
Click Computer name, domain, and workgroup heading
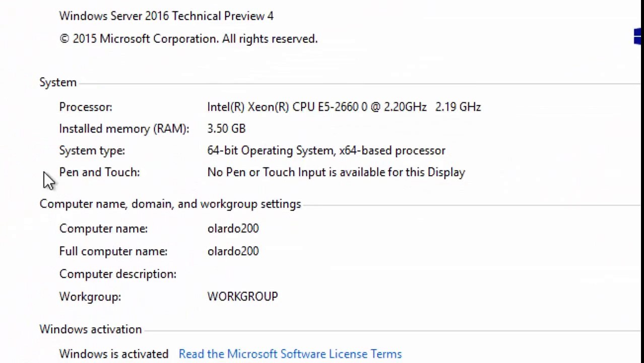coord(170,204)
